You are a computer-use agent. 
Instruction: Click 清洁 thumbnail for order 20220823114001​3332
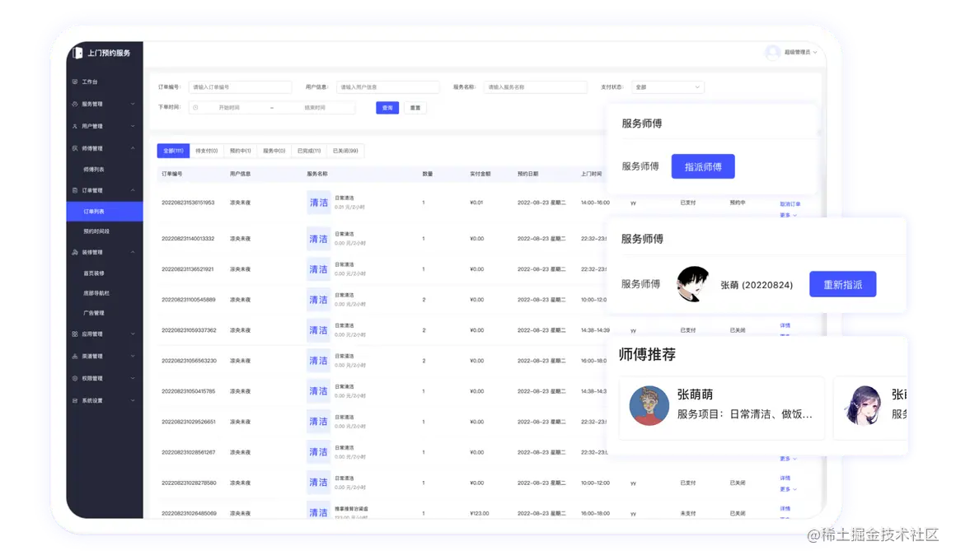click(318, 239)
